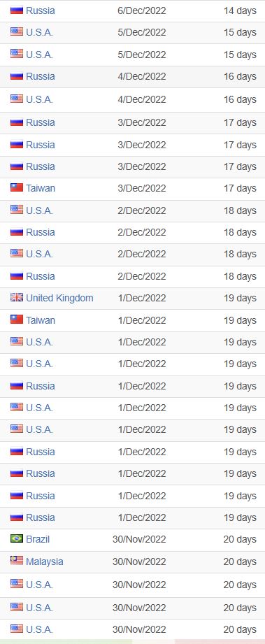Select United Kingdom row's 1/Dec/2022 date

pos(142,298)
